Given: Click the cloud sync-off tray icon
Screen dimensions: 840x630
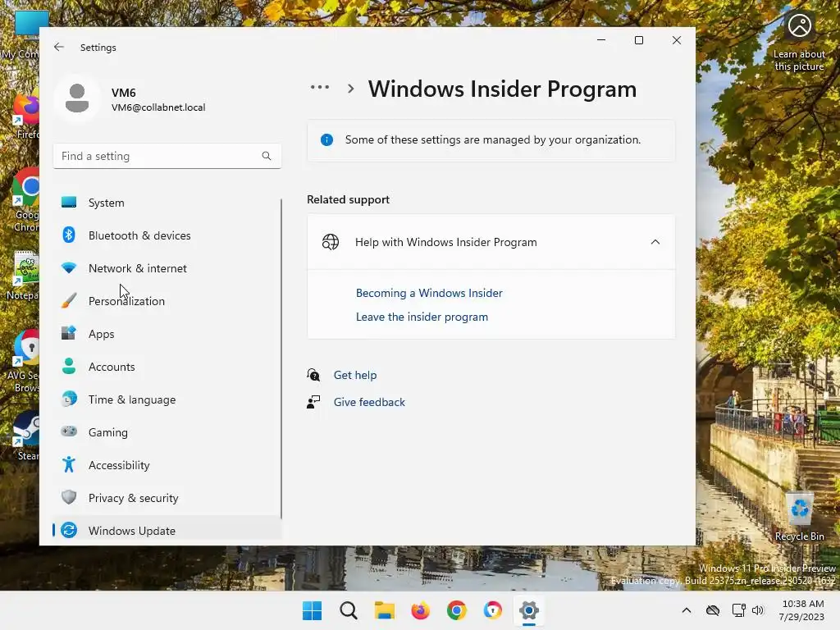Looking at the screenshot, I should (x=713, y=610).
